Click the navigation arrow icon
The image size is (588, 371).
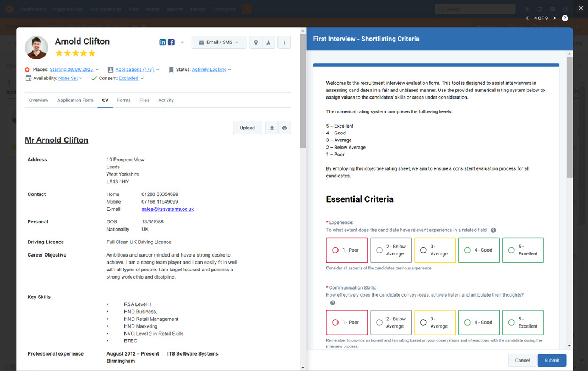[269, 42]
